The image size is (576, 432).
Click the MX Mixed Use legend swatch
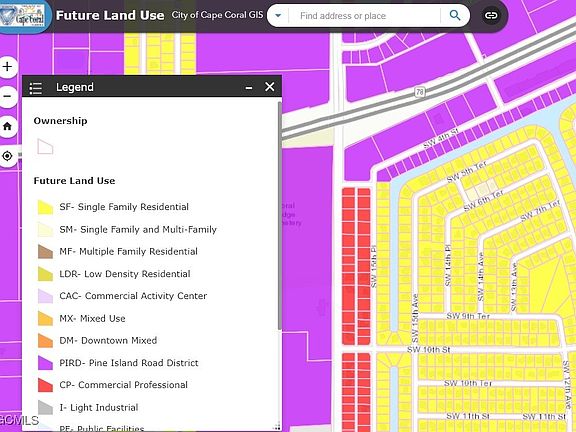point(45,318)
